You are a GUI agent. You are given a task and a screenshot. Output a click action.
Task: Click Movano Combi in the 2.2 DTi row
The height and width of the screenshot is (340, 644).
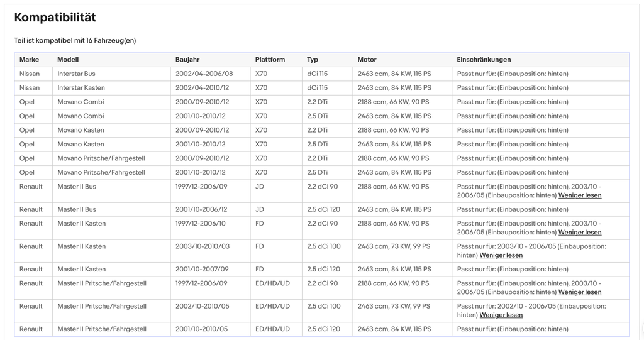81,102
